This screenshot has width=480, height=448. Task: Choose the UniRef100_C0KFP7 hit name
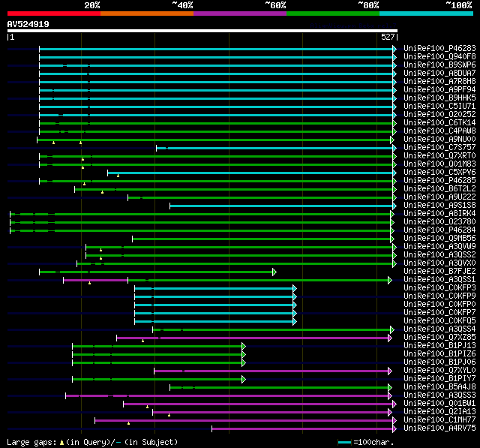click(x=439, y=313)
